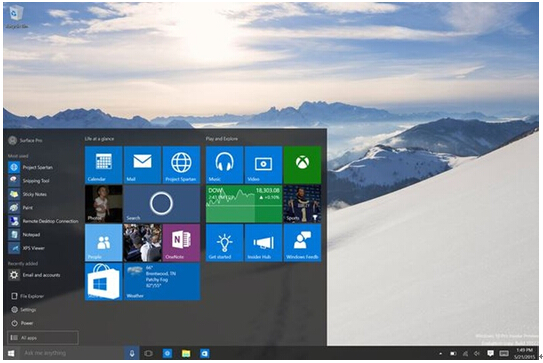Open the Music tile

coord(224,165)
